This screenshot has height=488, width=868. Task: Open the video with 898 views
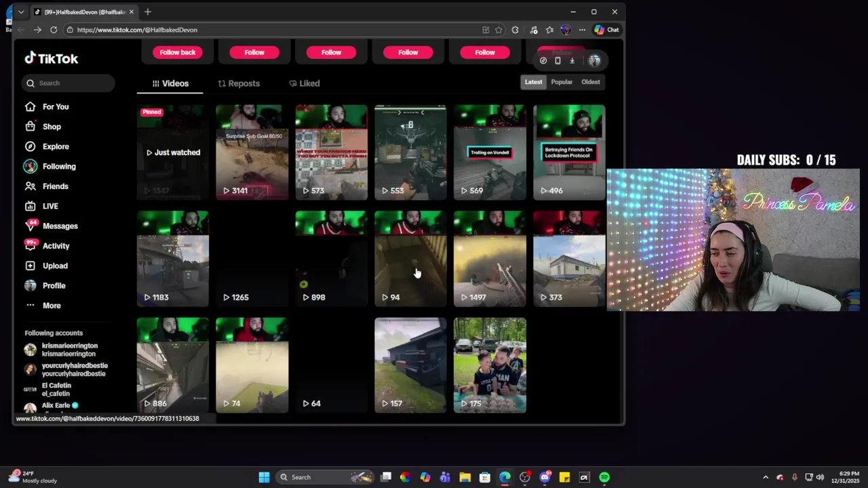[x=332, y=259]
